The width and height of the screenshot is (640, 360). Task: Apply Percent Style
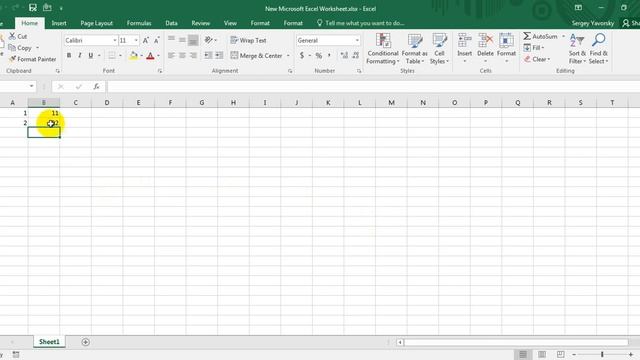[318, 56]
